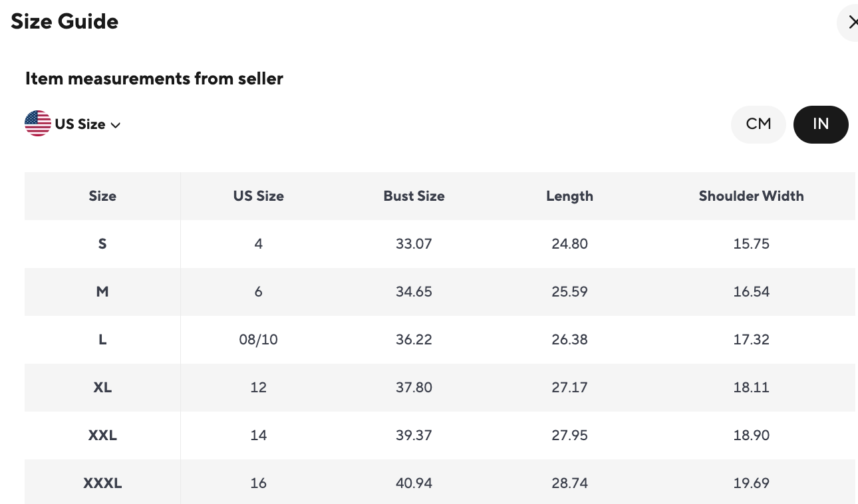Click the Shoulder Width column header

[x=751, y=196]
